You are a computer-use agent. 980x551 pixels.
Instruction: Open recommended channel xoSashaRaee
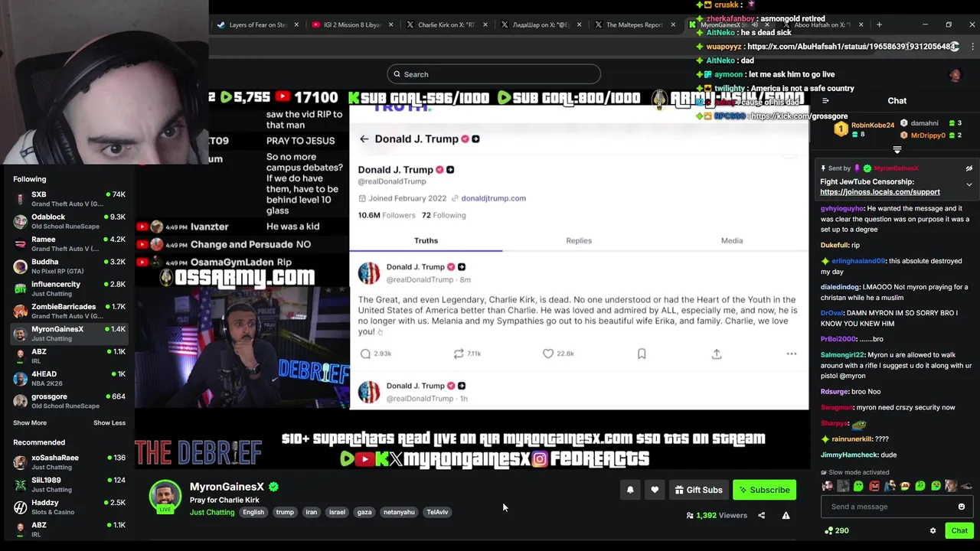(x=69, y=462)
